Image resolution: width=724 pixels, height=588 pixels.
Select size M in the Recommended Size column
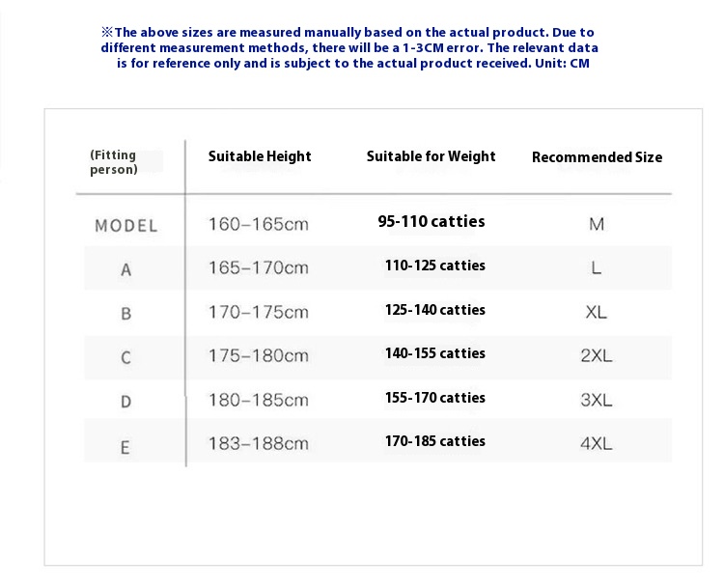click(597, 225)
